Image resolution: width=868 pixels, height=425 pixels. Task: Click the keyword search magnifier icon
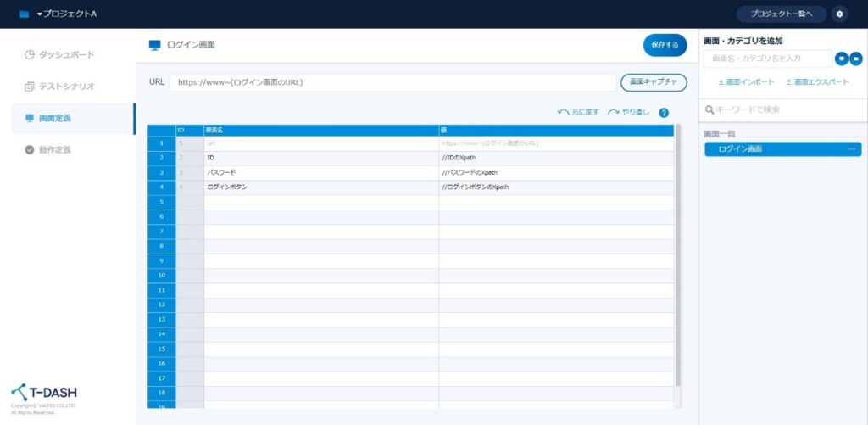(709, 109)
